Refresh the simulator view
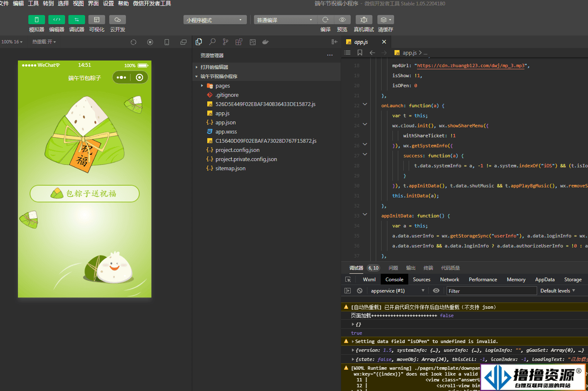This screenshot has width=588, height=391. pyautogui.click(x=133, y=42)
